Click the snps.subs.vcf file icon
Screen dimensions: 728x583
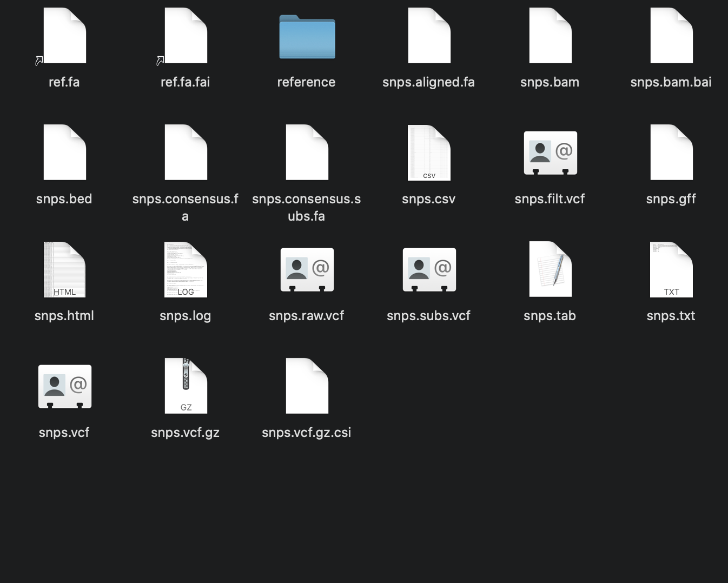coord(428,269)
